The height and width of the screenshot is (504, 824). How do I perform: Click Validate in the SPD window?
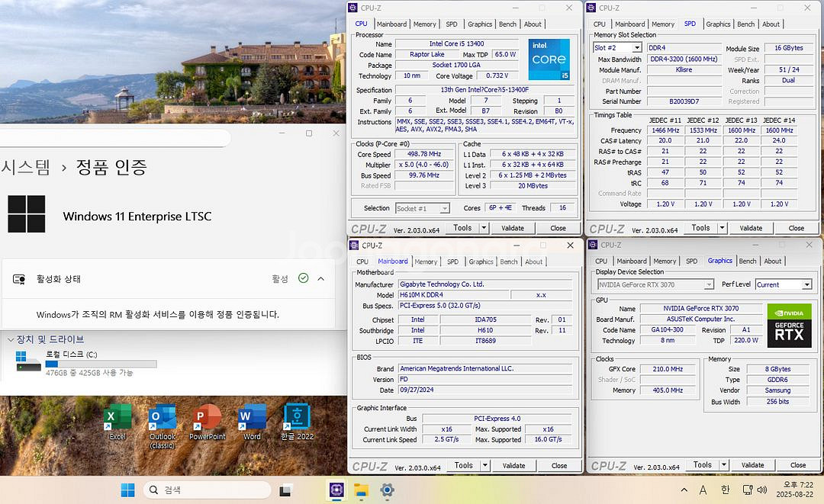[x=751, y=228]
